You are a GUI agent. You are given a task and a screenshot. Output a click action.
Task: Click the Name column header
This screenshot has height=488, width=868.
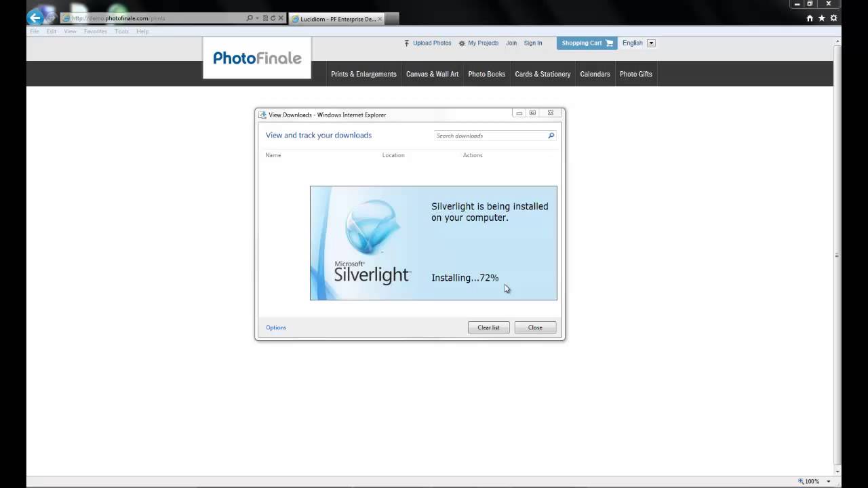[x=273, y=155]
